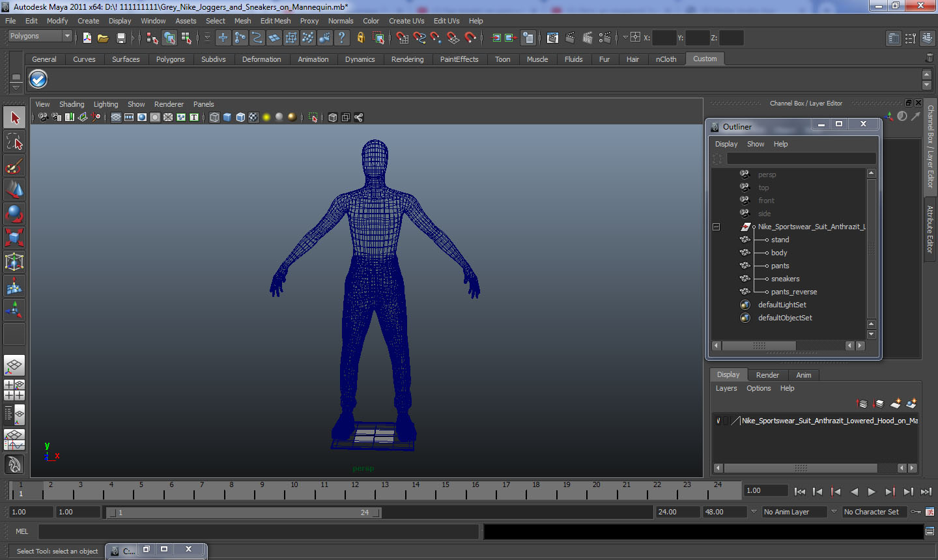This screenshot has width=938, height=560.
Task: Open the Mesh menu
Action: point(243,21)
